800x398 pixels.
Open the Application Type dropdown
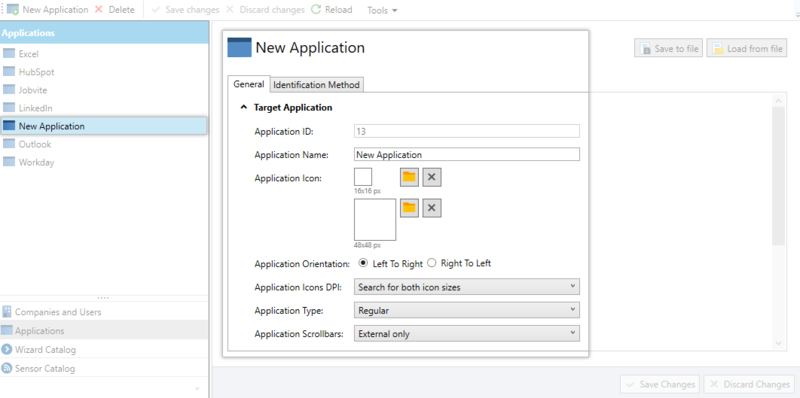coord(467,310)
